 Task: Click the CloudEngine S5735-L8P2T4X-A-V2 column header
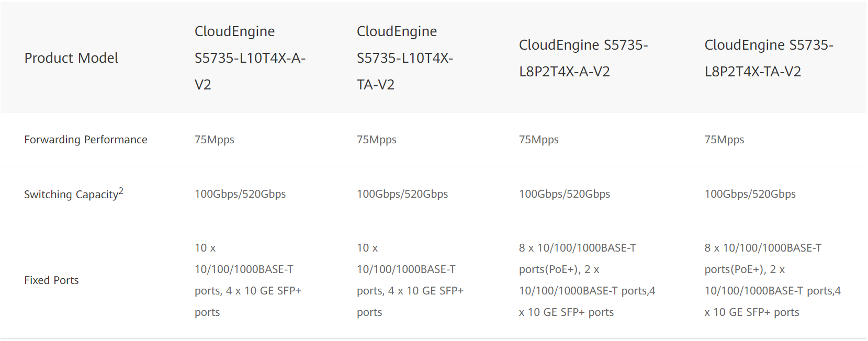click(x=583, y=58)
